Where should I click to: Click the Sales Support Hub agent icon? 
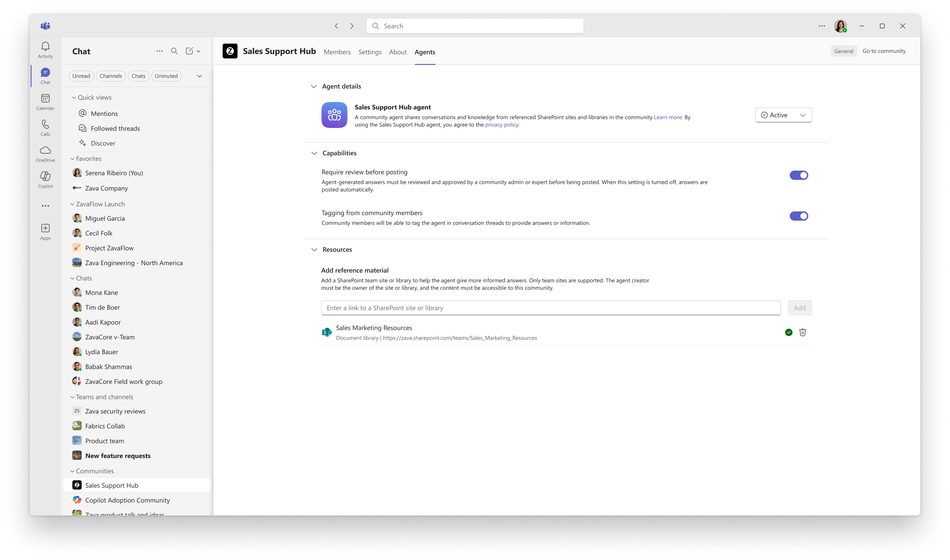pyautogui.click(x=334, y=115)
